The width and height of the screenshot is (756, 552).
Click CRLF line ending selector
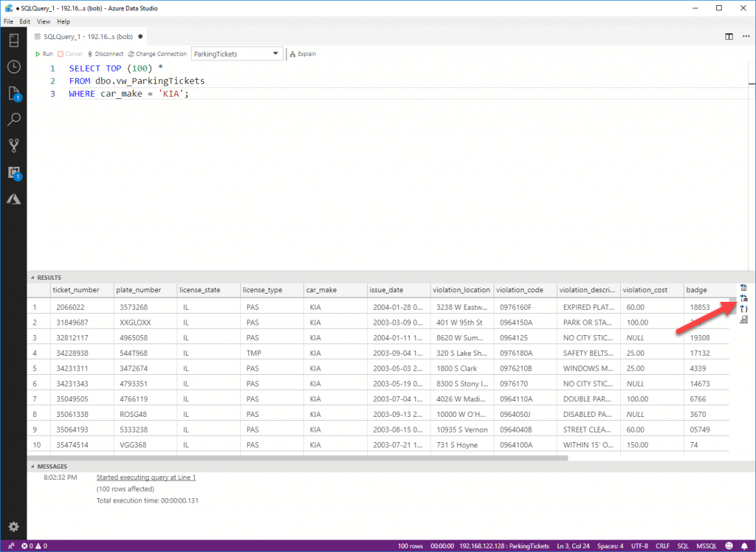tap(662, 546)
